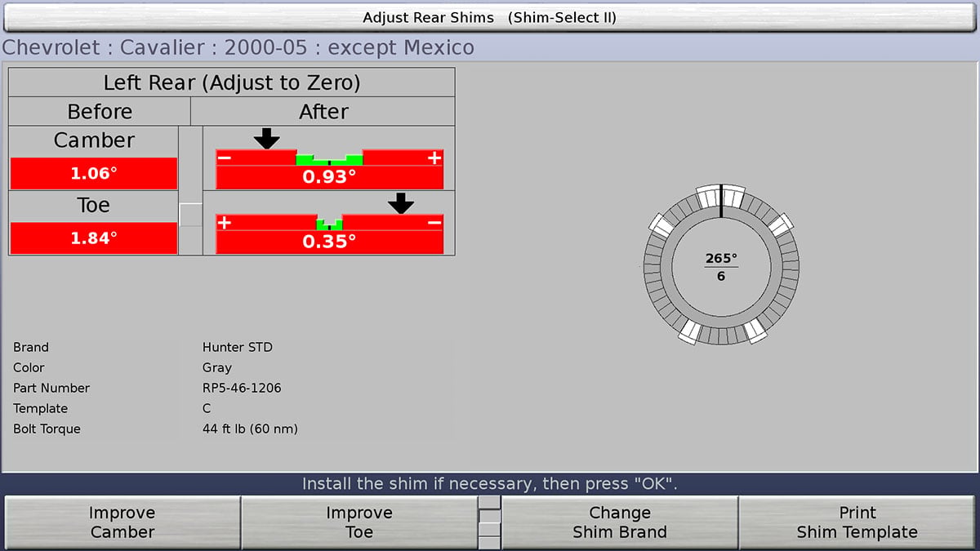Open Change Shim Brand option
Image resolution: width=980 pixels, height=551 pixels.
620,522
